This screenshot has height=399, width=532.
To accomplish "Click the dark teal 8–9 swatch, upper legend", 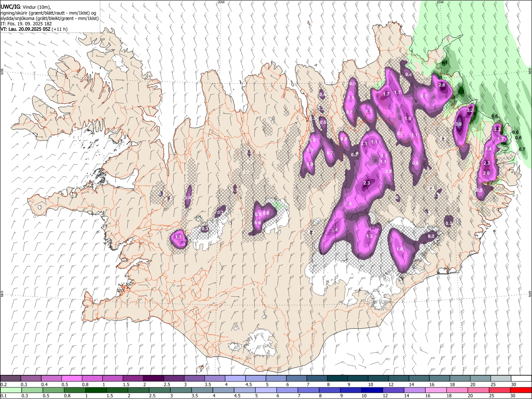I will pyautogui.click(x=337, y=378).
